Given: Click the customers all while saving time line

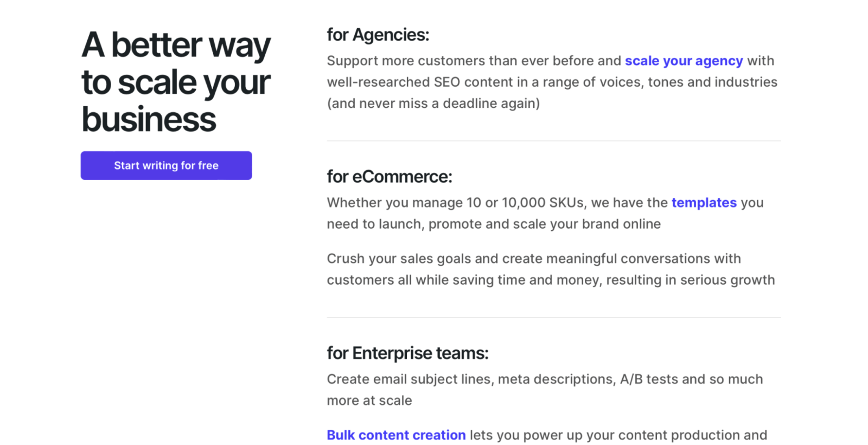Looking at the screenshot, I should click(550, 280).
